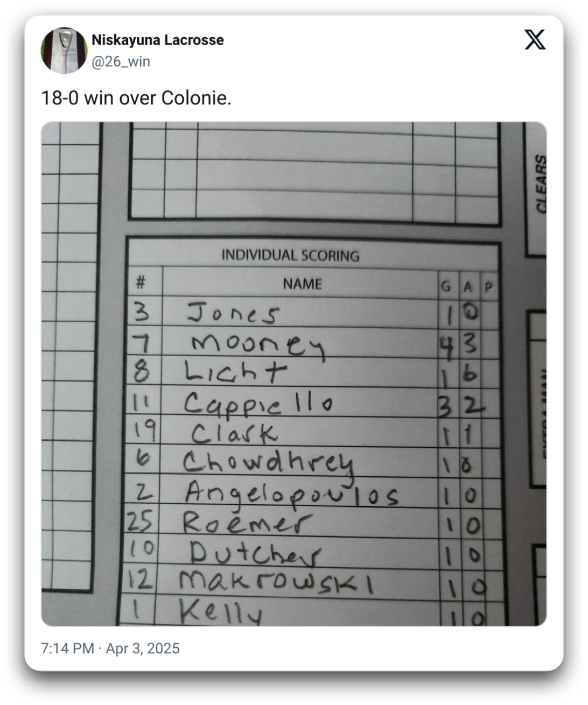Click the handwritten name 'Makrowski'
Screen dimensions: 588x705
(275, 583)
